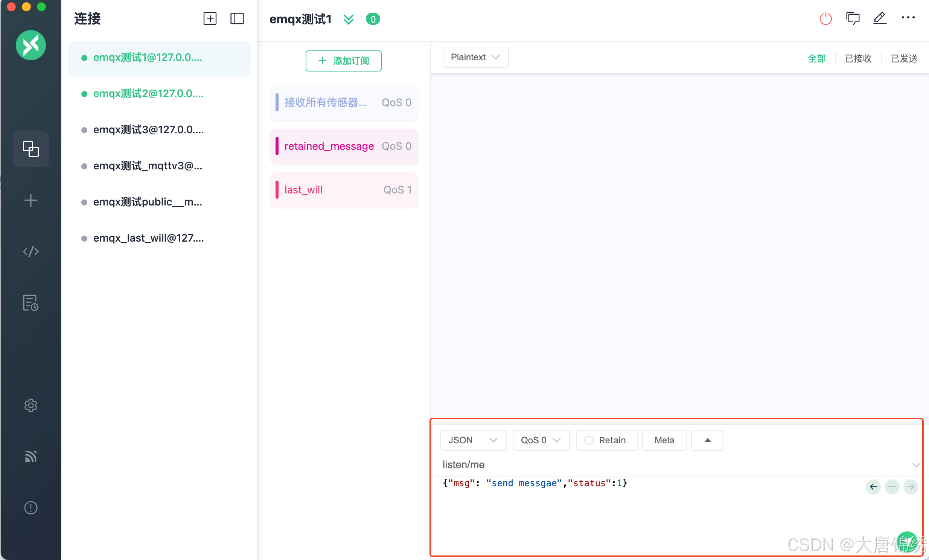The width and height of the screenshot is (929, 560).
Task: Open the About info icon
Action: 30,508
